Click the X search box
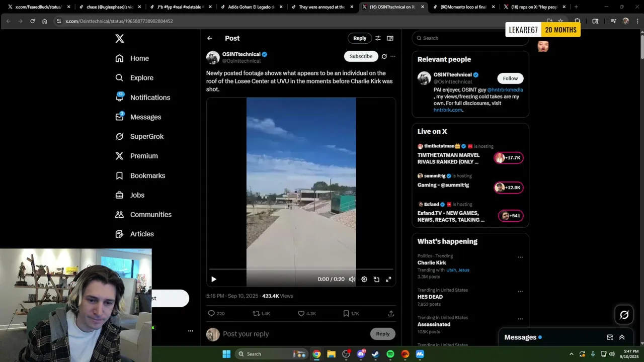Viewport: 644px width, 362px height. coord(470,38)
